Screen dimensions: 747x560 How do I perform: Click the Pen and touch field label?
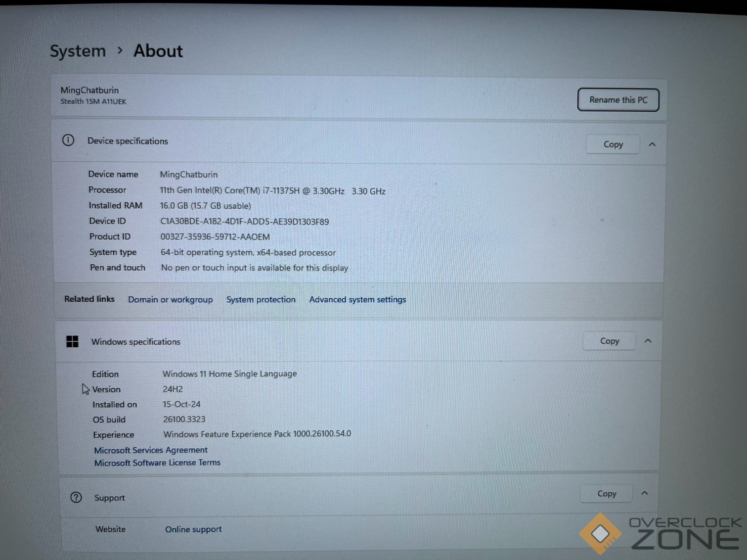tap(117, 267)
